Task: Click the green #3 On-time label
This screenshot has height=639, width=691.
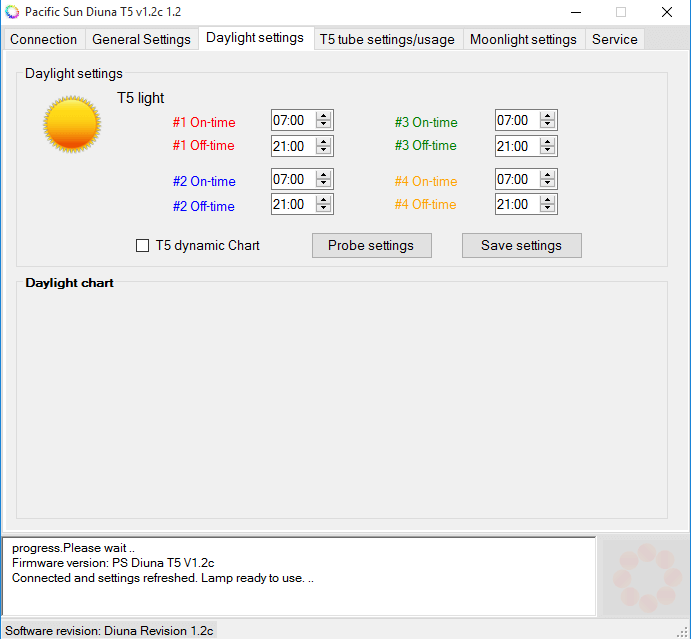Action: 426,122
